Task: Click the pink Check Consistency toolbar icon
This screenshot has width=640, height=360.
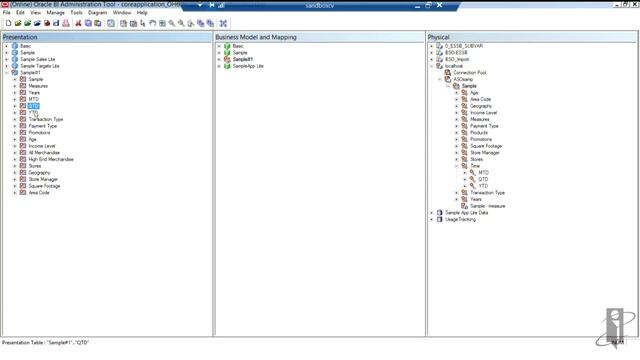Action: click(66, 23)
